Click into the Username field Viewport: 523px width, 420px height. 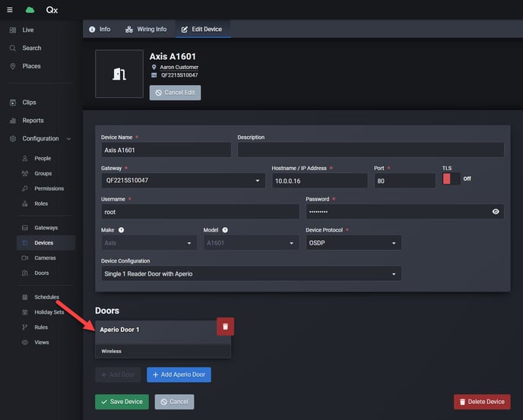(200, 212)
